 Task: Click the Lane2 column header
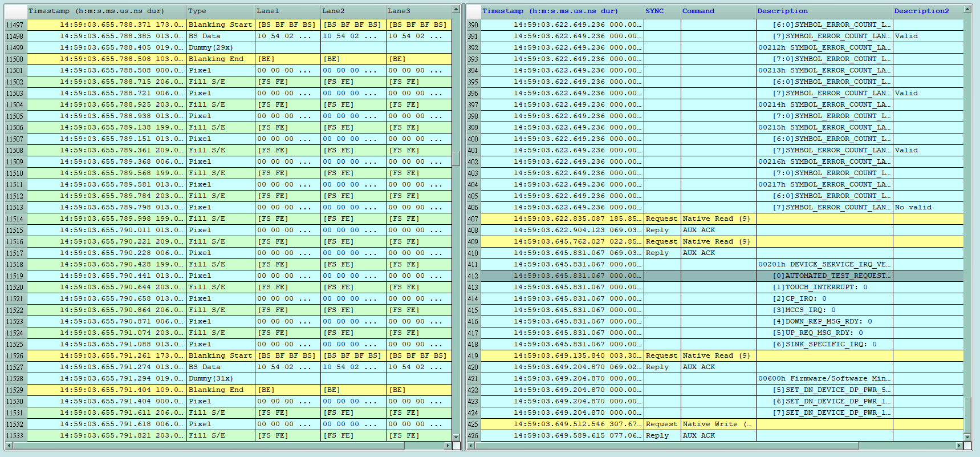point(353,11)
